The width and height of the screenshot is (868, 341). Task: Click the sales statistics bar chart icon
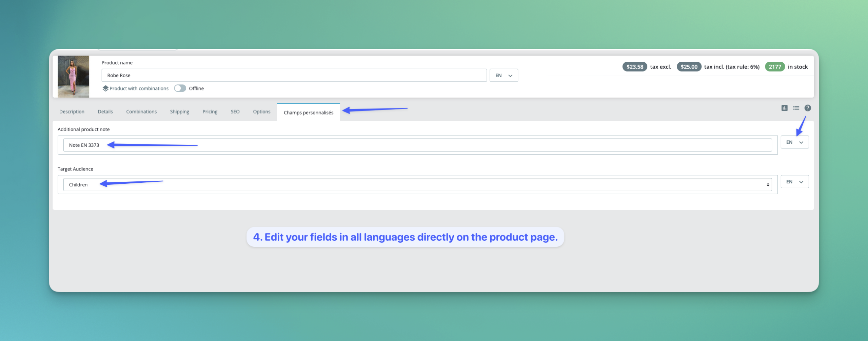(x=784, y=108)
